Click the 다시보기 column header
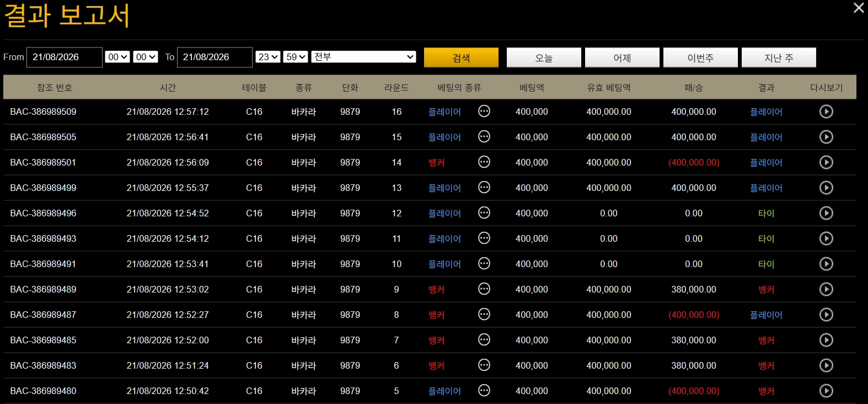Image resolution: width=868 pixels, height=404 pixels. coord(826,88)
